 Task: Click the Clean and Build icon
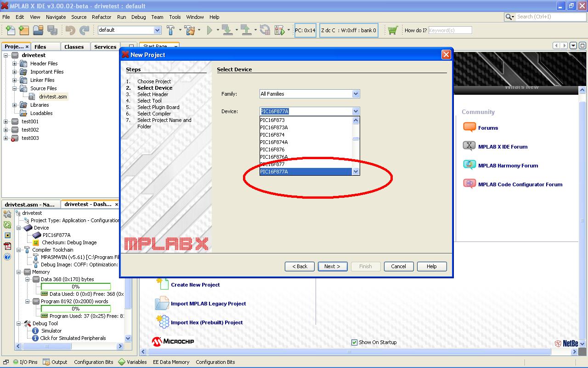click(190, 30)
